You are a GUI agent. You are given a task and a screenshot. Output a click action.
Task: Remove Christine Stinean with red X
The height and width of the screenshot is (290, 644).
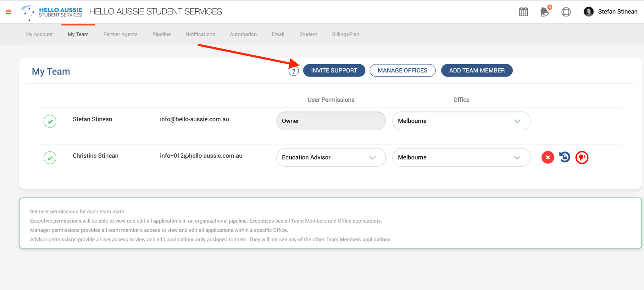coord(548,157)
